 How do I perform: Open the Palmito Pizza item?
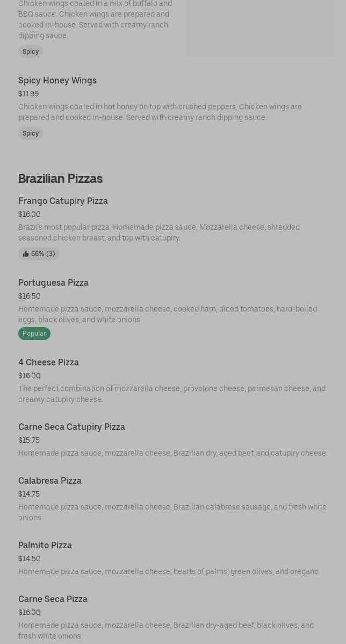click(x=45, y=545)
